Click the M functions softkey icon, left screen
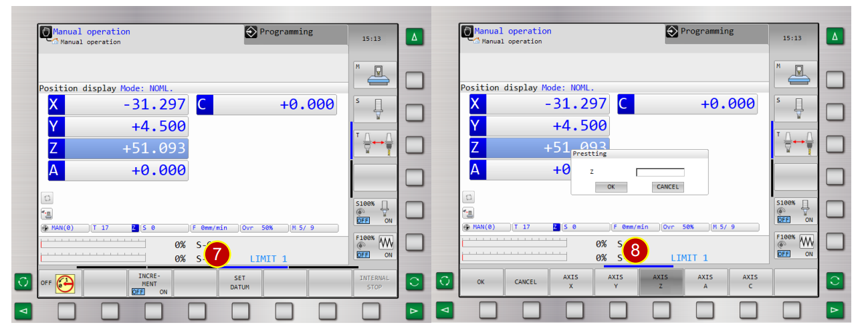868x335 pixels. (x=374, y=75)
